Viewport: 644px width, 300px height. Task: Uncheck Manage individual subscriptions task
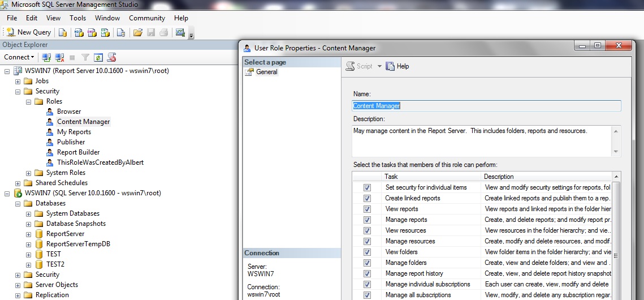367,284
